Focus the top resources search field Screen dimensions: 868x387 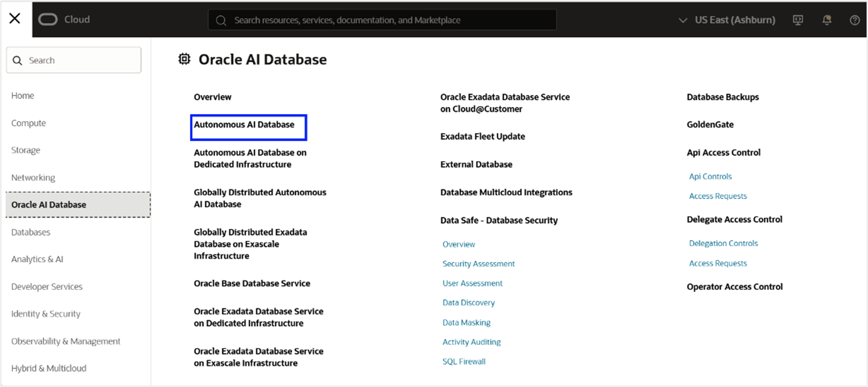click(382, 20)
